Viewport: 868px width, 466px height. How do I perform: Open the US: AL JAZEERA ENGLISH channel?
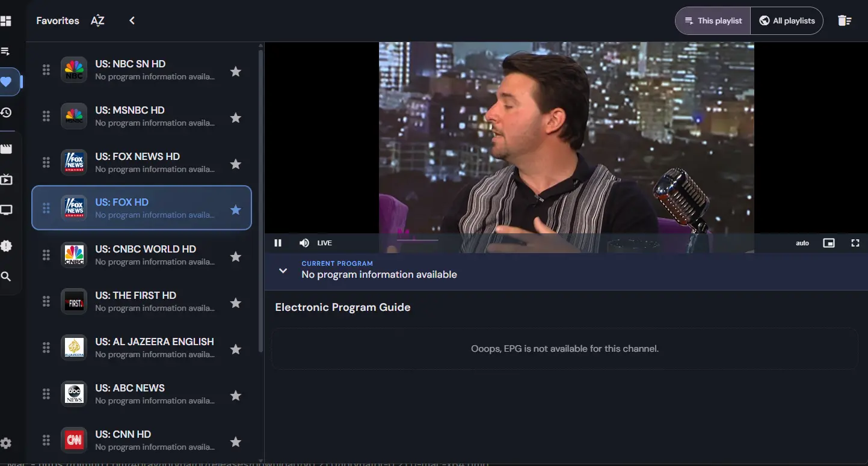tap(141, 348)
